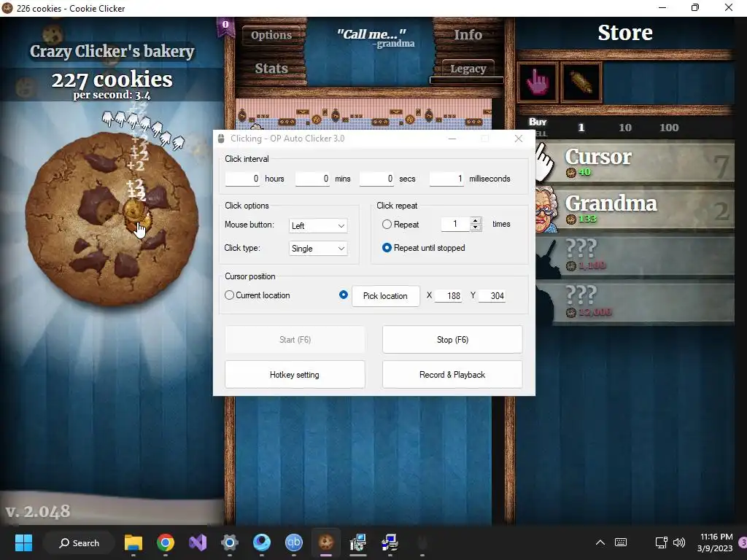Screen dimensions: 747x560
Task: Click the hours field in Click interval
Action: tap(242, 179)
